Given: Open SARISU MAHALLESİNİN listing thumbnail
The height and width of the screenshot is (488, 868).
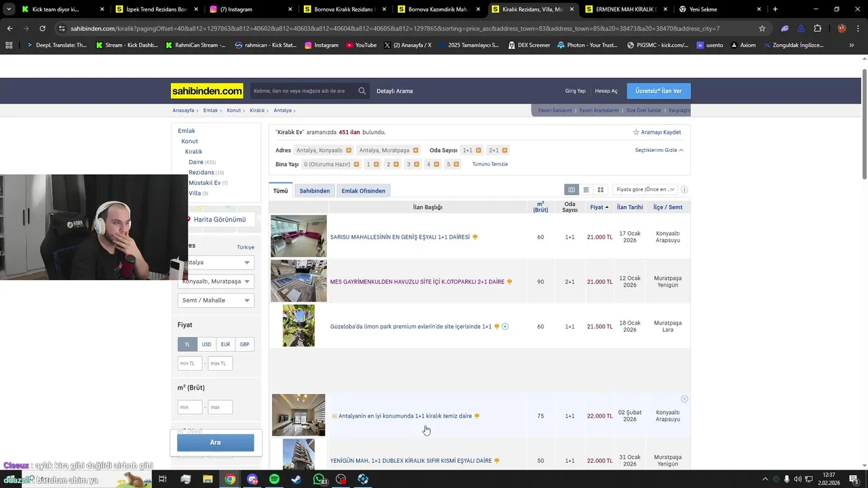Looking at the screenshot, I should [298, 236].
